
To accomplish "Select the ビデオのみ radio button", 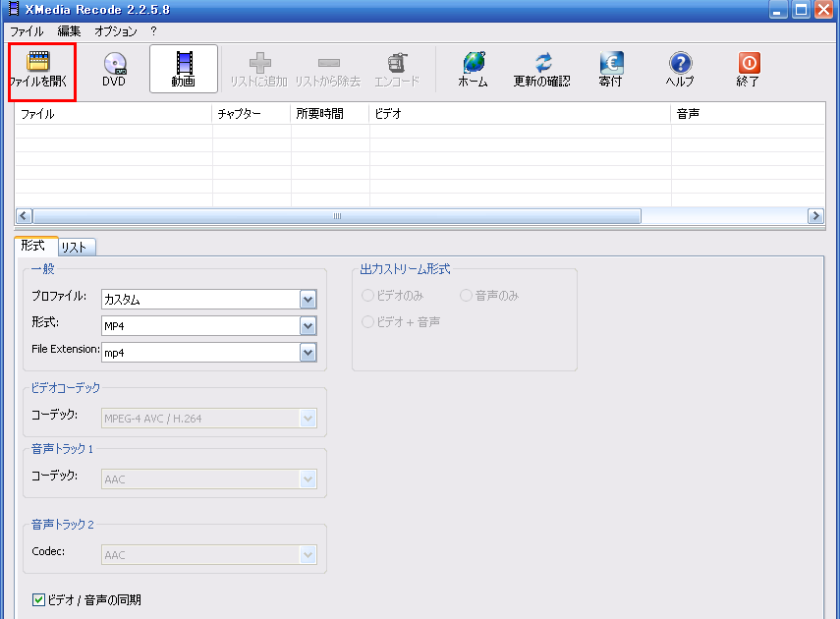I will [367, 296].
